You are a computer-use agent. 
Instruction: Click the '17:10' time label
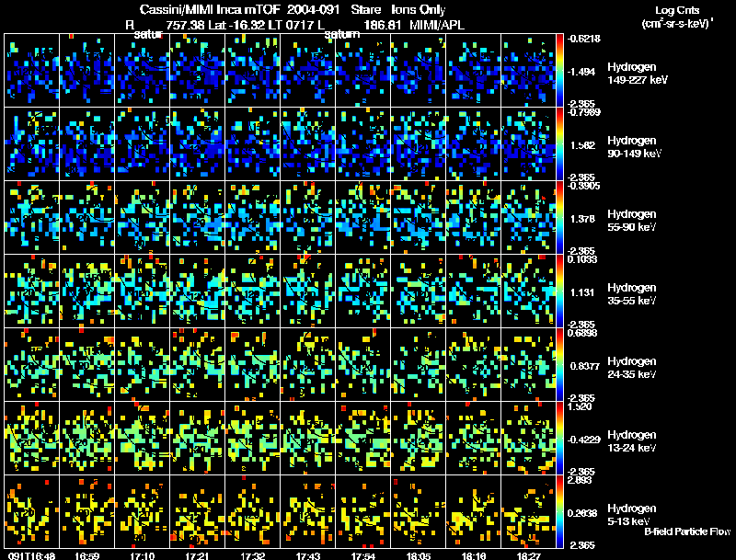click(143, 555)
